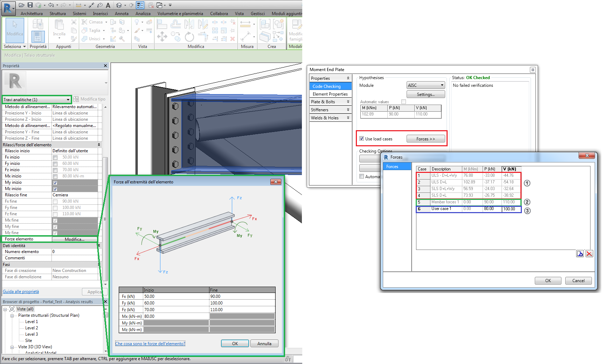Open the Architettura ribbon tab

pos(32,13)
